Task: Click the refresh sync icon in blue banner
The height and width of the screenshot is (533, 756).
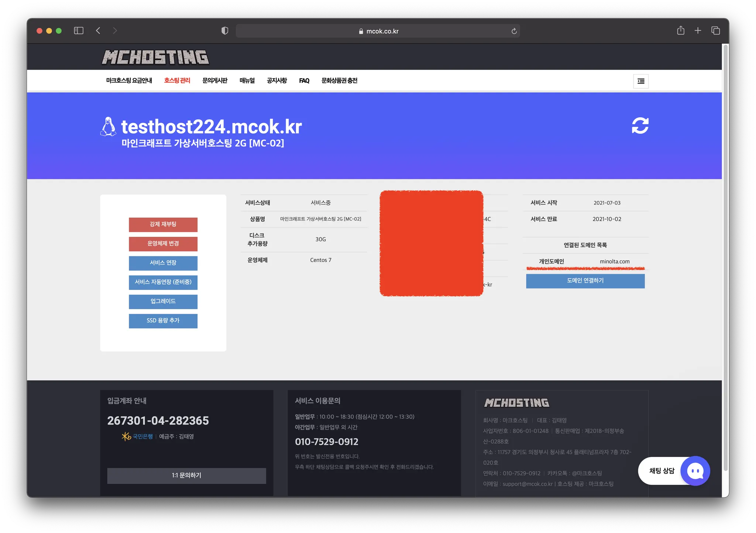Action: tap(640, 126)
